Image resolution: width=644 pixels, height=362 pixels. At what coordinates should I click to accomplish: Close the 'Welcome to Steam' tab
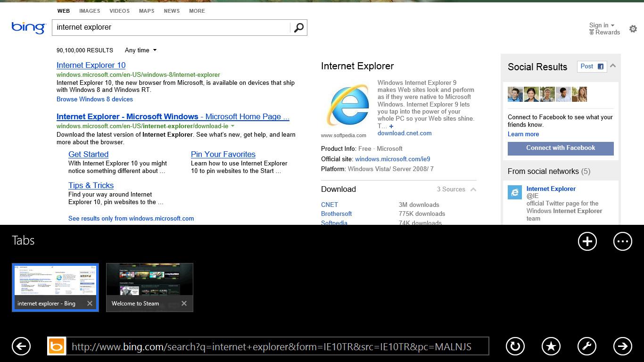184,304
